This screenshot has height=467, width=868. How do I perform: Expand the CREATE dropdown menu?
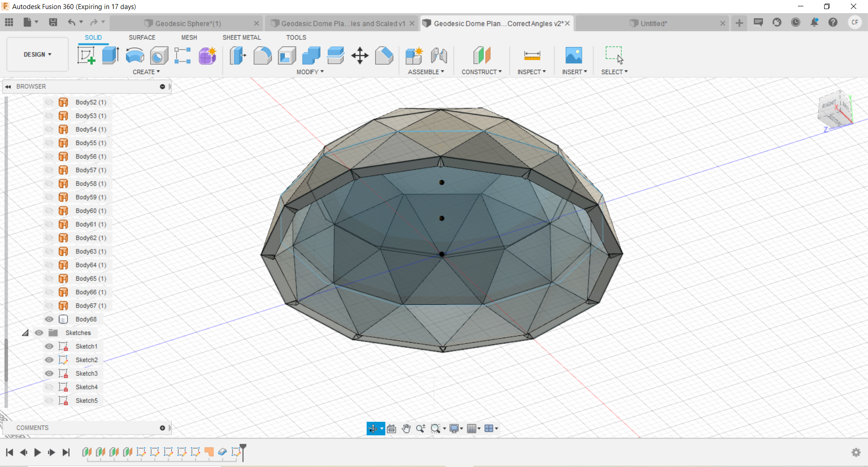point(146,71)
